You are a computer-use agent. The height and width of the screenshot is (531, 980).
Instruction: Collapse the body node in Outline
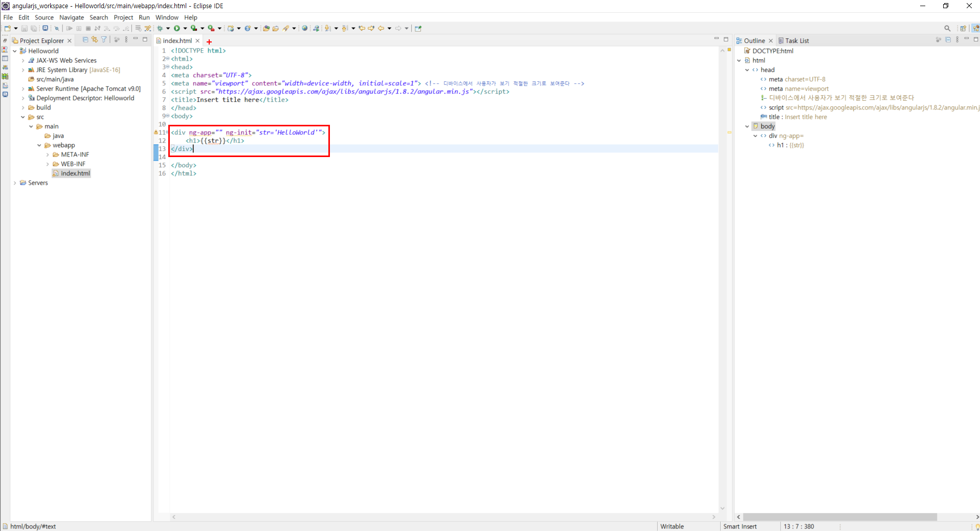click(747, 126)
